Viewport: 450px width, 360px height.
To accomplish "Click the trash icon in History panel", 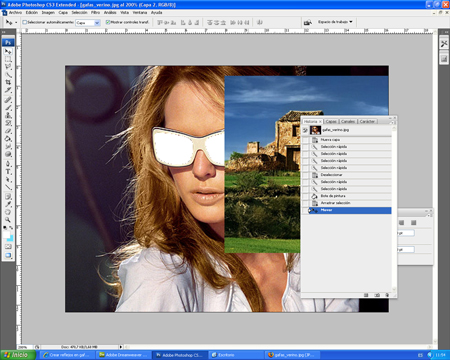I will click(x=387, y=295).
